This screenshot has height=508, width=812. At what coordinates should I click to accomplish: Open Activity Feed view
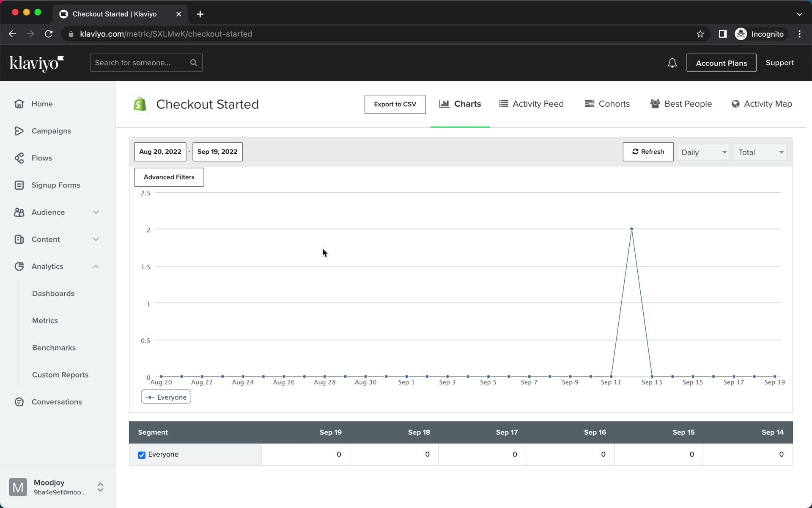[530, 104]
